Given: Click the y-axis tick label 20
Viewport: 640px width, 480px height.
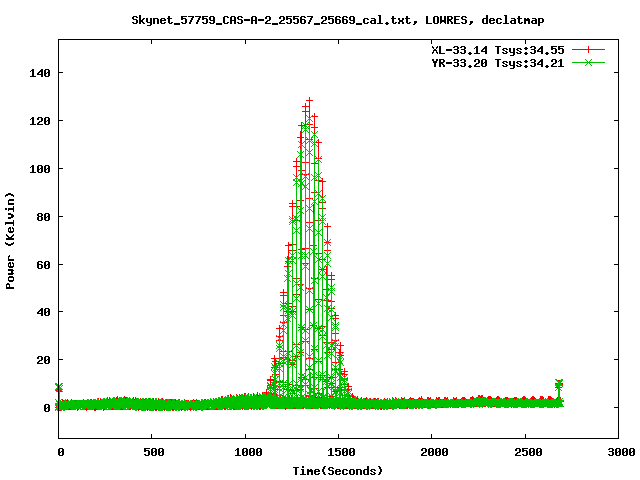Looking at the screenshot, I should point(43,360).
